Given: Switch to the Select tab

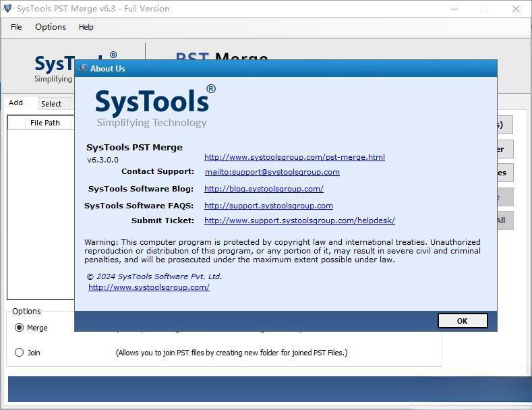Looking at the screenshot, I should point(51,104).
